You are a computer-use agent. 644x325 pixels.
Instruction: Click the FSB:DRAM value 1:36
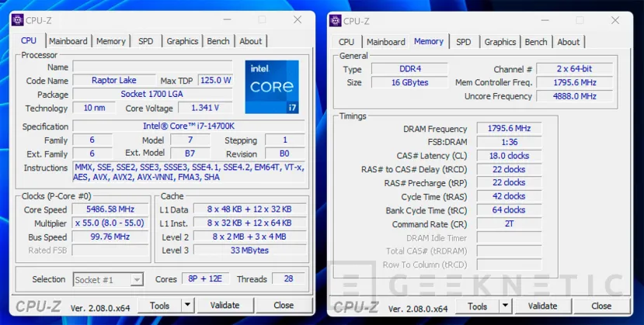click(x=510, y=142)
